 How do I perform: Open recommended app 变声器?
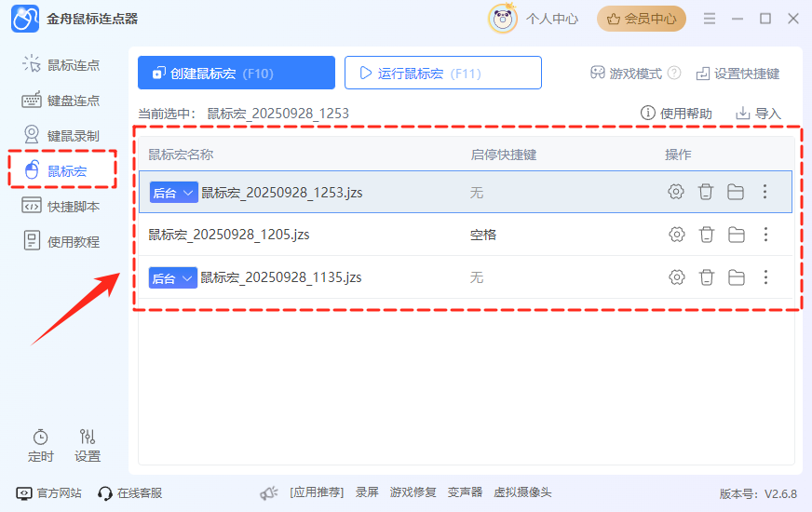tap(465, 492)
